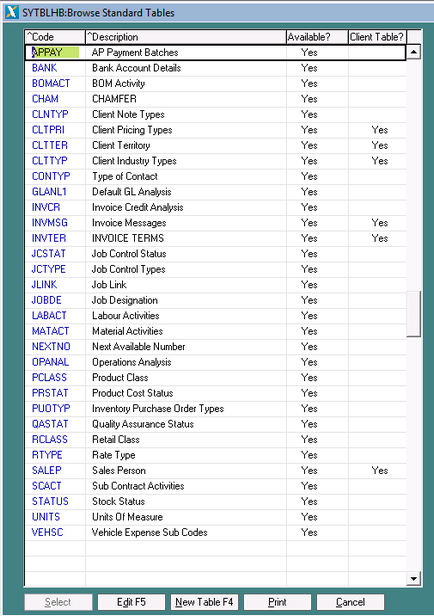Click the Print button

277,602
